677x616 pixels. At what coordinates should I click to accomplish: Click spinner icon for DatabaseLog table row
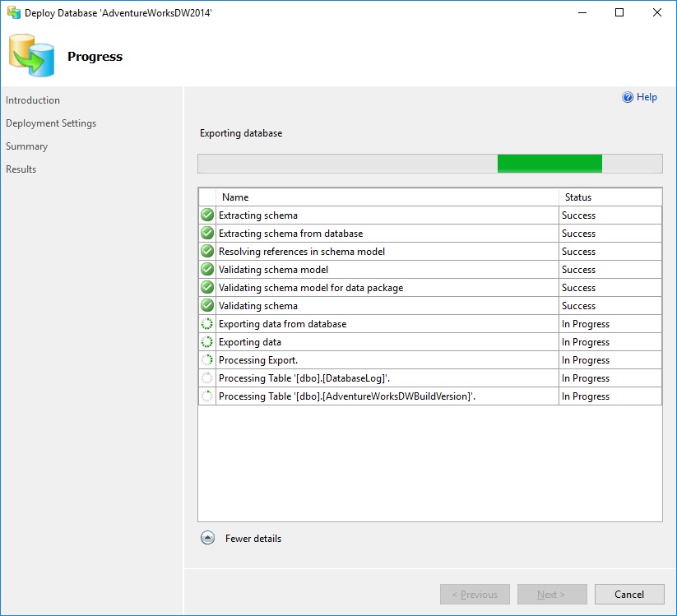(x=207, y=378)
